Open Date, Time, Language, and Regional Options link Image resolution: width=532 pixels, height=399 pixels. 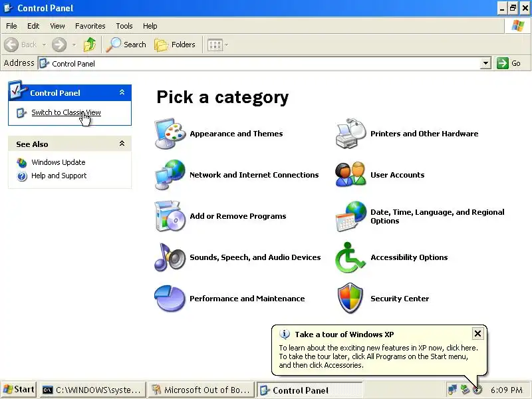tap(438, 217)
